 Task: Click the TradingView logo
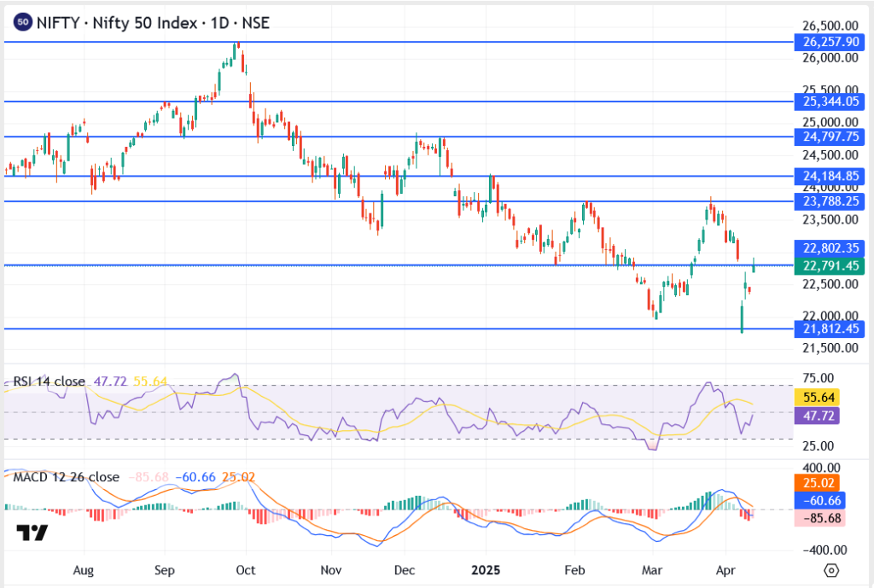[x=33, y=533]
